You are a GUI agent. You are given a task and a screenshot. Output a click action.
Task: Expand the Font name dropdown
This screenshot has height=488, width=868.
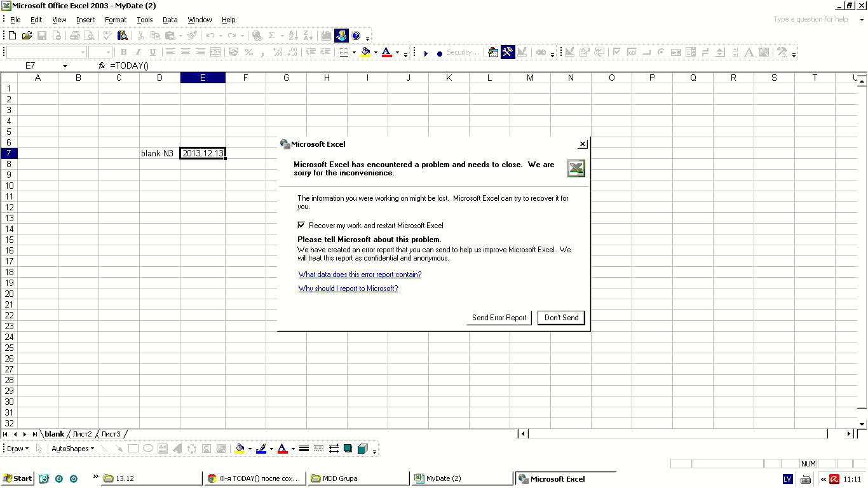pos(83,53)
